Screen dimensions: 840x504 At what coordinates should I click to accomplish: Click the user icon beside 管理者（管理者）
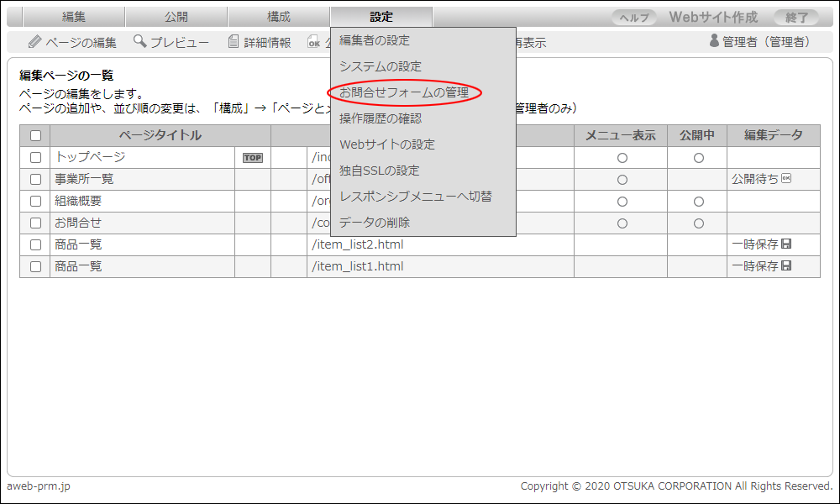[714, 41]
